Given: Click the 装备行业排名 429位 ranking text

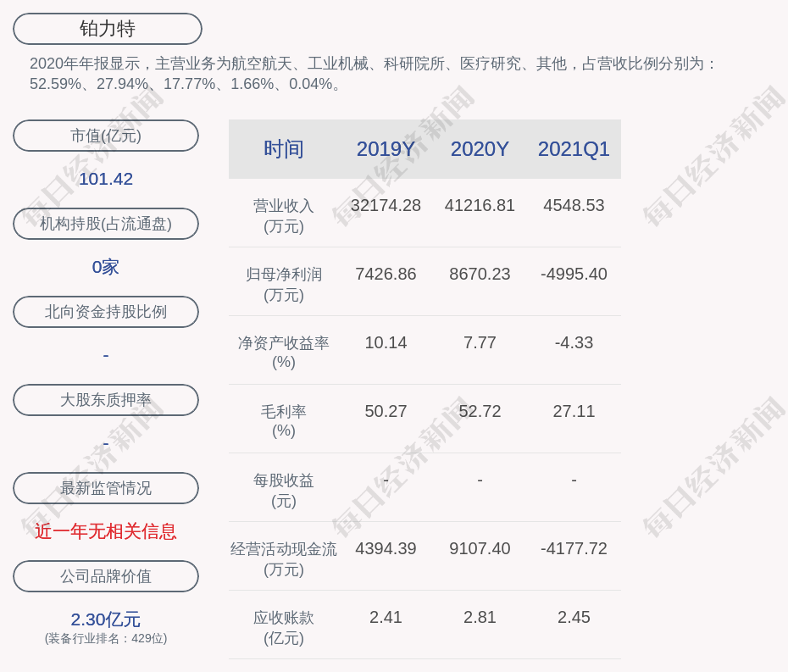Looking at the screenshot, I should 105,639.
